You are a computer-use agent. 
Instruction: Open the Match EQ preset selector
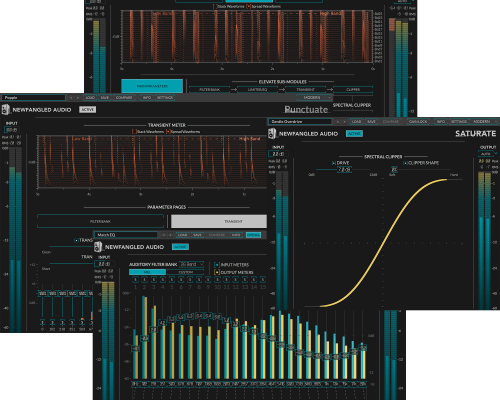click(126, 235)
